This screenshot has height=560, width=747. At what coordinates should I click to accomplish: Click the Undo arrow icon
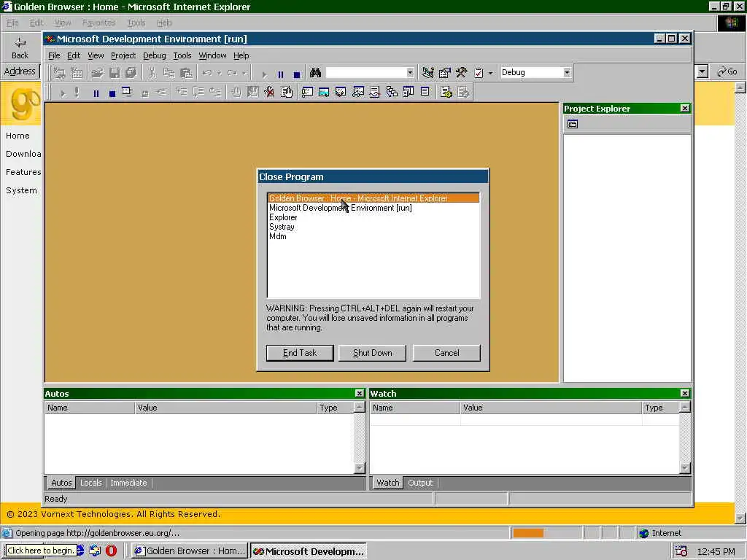(206, 73)
